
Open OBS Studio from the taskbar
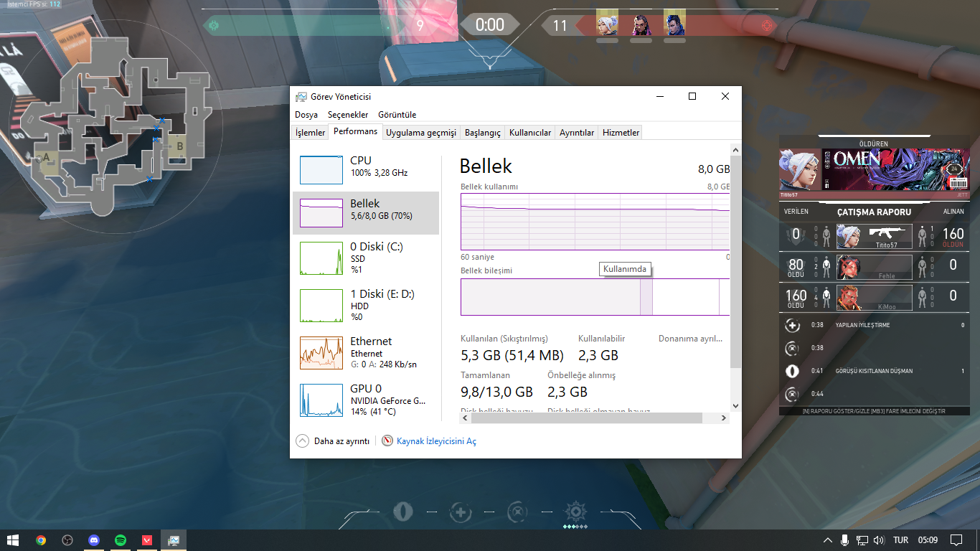[x=67, y=540]
